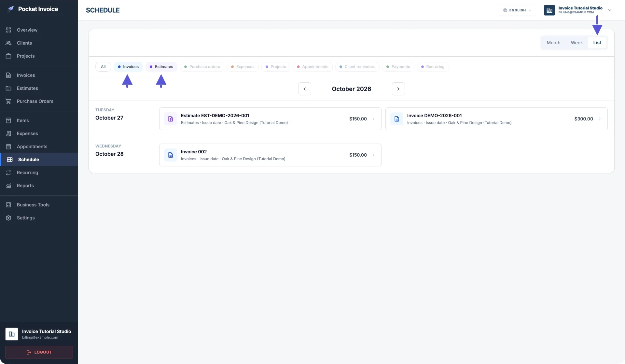Click the Purchase Orders cart icon
This screenshot has height=364, width=625.
coord(8,101)
